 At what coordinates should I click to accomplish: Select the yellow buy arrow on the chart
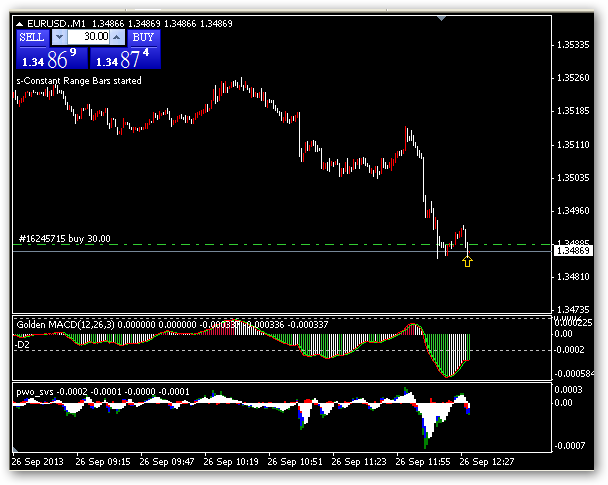[x=468, y=262]
